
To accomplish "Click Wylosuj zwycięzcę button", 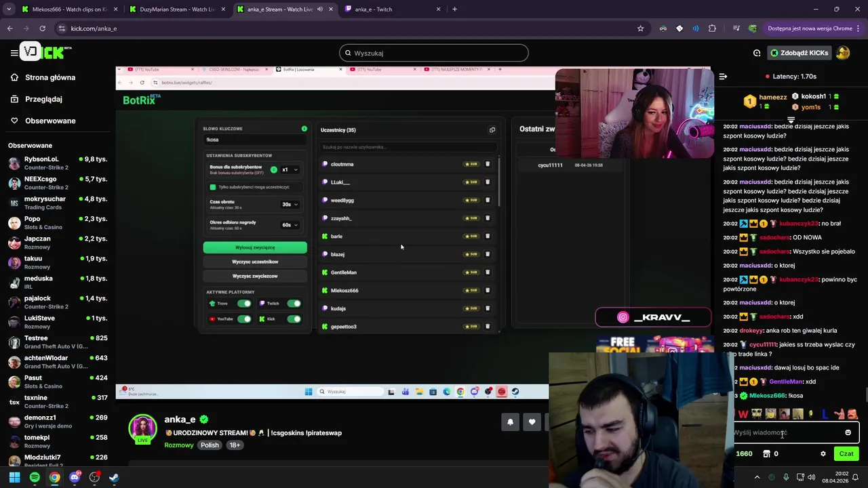I will (x=255, y=247).
